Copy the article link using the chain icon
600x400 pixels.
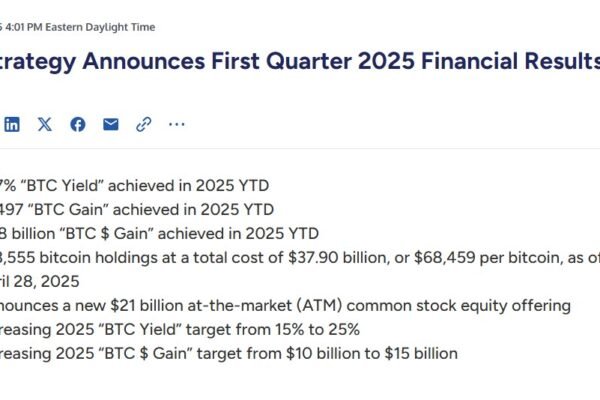click(x=144, y=124)
